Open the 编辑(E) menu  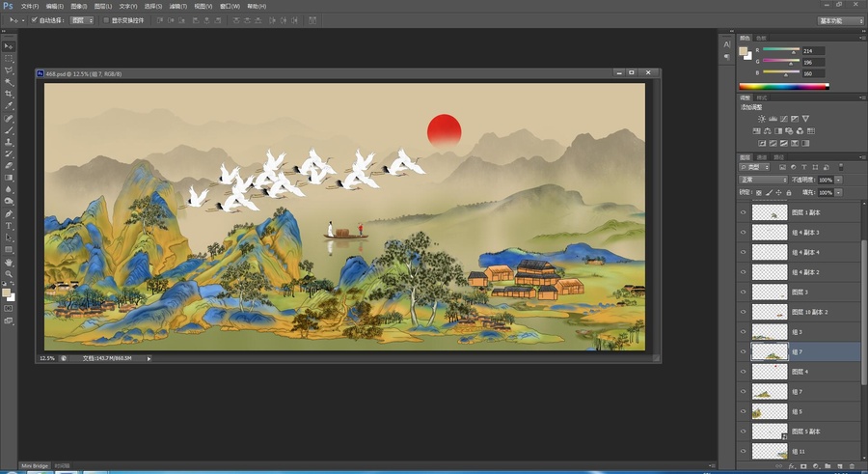[x=54, y=6]
